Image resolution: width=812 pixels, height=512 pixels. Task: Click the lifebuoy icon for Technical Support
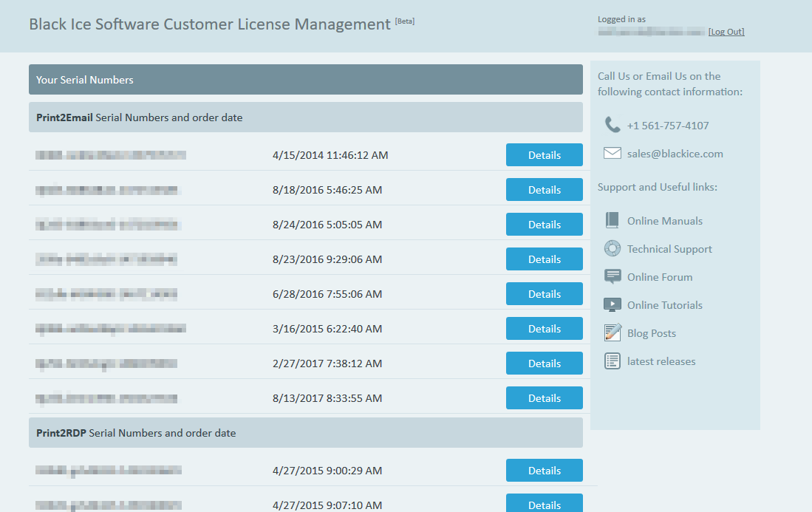(612, 248)
